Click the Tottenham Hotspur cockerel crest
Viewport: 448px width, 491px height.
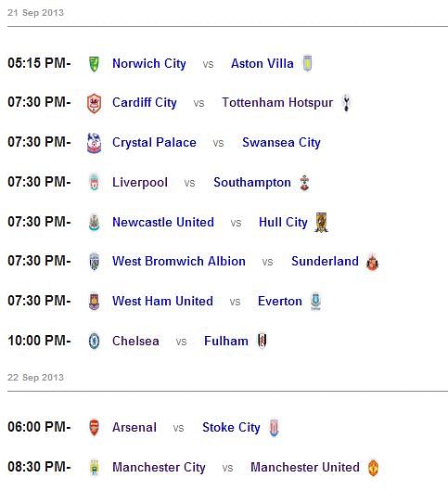click(x=346, y=103)
